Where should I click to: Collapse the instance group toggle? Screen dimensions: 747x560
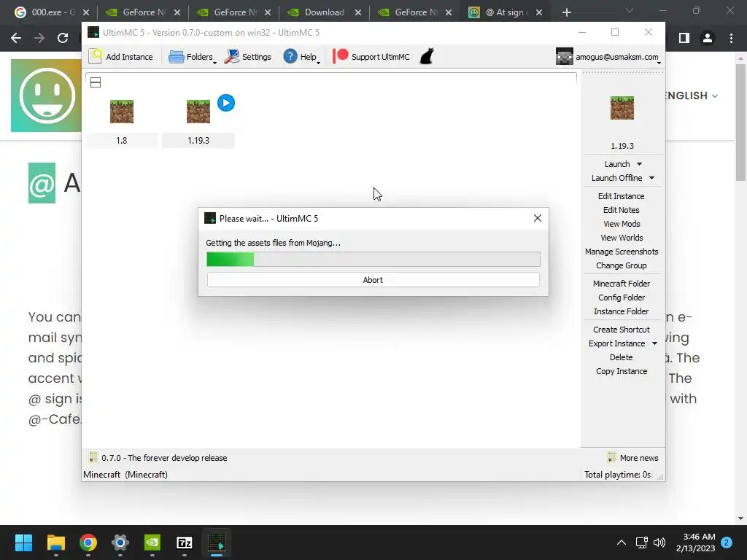point(96,82)
